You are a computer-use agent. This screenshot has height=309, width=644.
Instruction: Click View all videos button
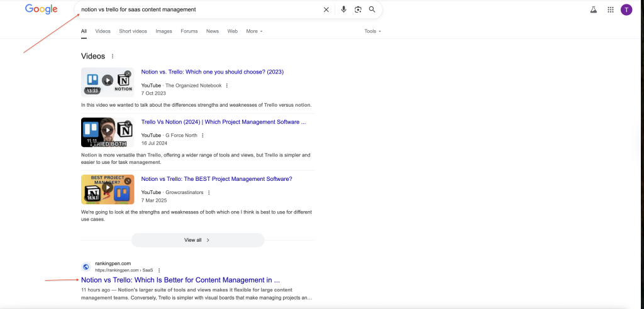[x=197, y=240]
